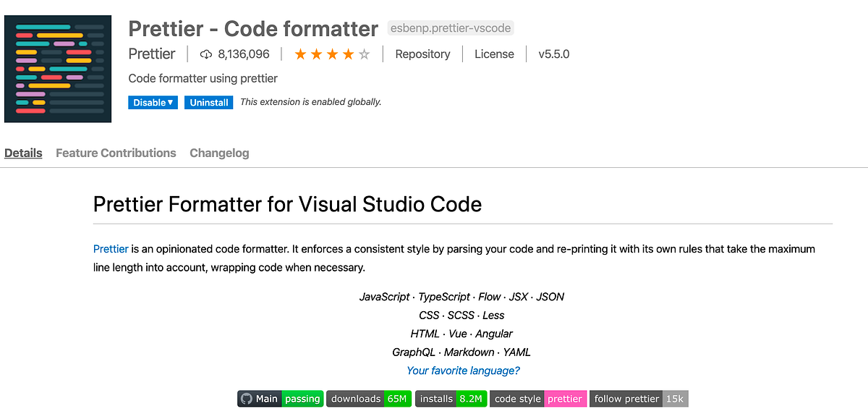This screenshot has height=419, width=868.
Task: Click the empty fifth rating star
Action: coord(363,54)
